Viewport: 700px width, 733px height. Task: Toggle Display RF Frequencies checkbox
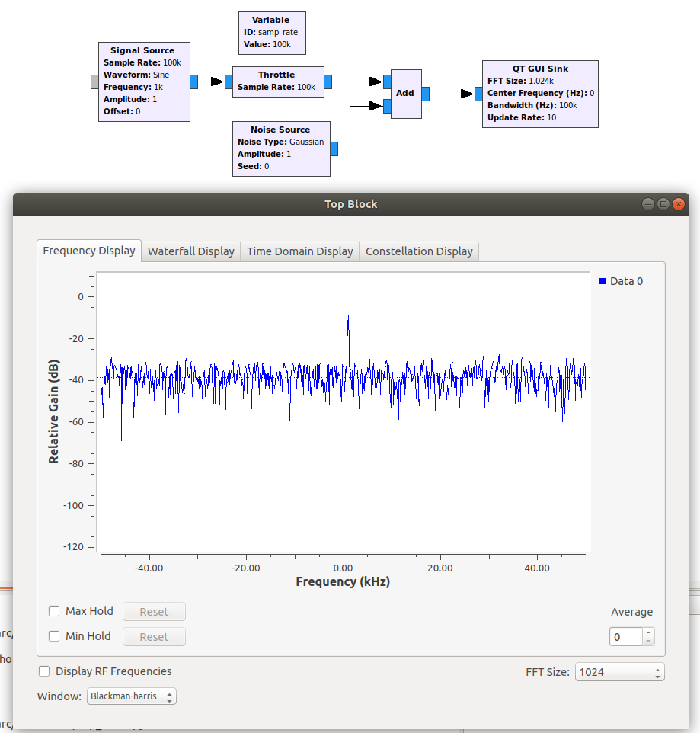[45, 671]
